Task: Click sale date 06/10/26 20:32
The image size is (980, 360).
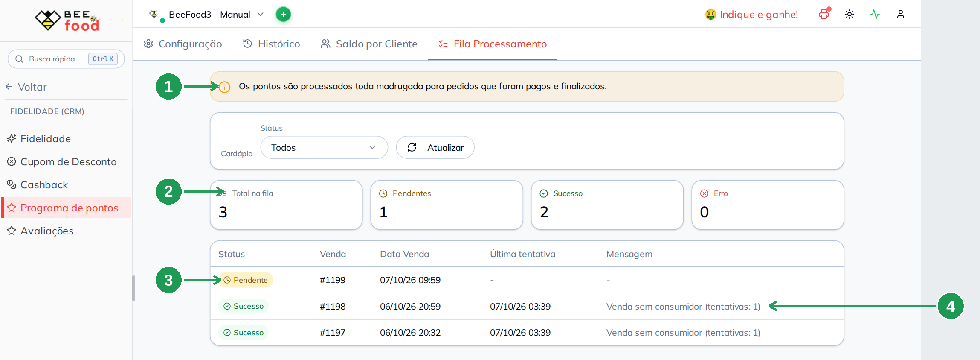Action: point(410,333)
